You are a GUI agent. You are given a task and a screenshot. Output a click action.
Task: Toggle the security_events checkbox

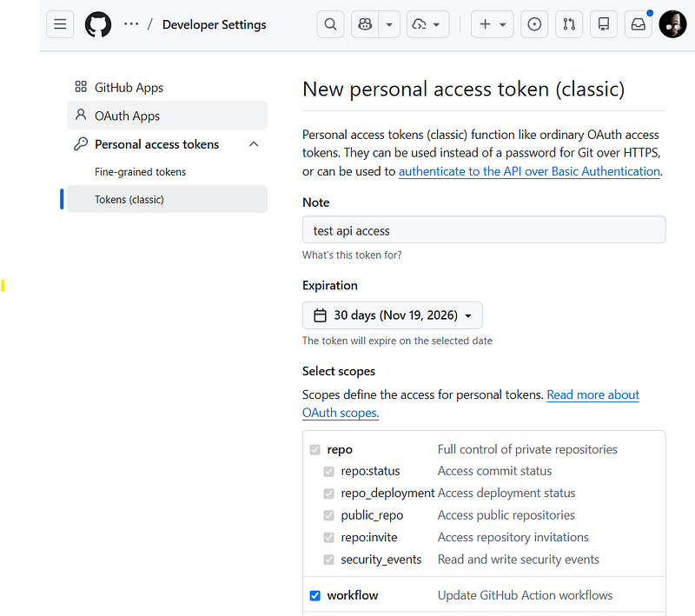[329, 560]
